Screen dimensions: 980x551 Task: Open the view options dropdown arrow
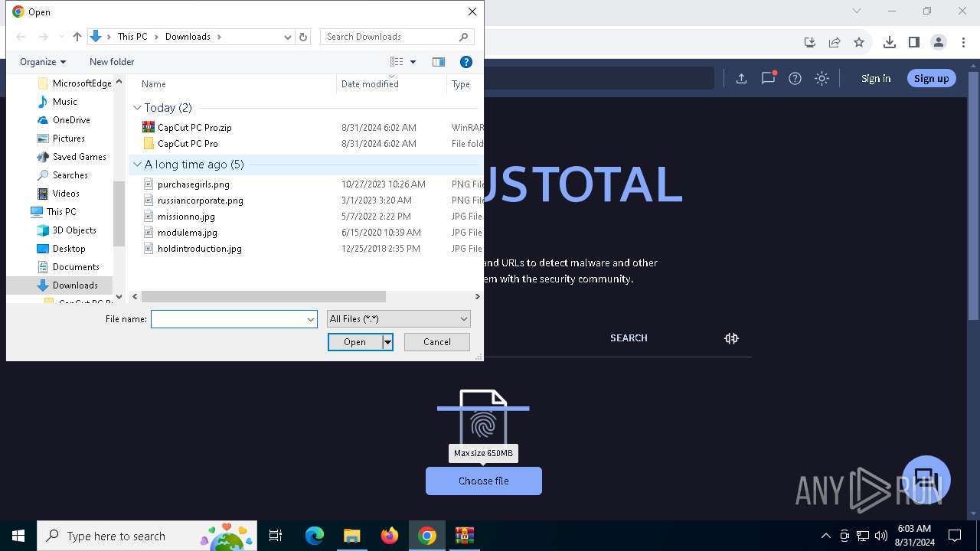413,62
